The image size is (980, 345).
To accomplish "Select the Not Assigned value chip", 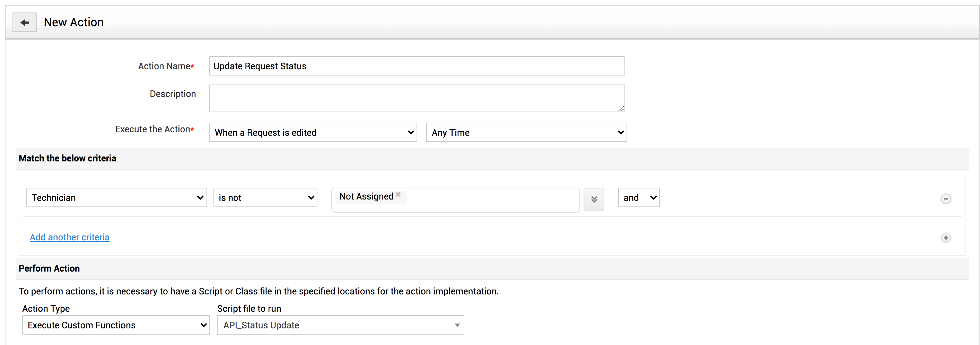I will coord(366,197).
